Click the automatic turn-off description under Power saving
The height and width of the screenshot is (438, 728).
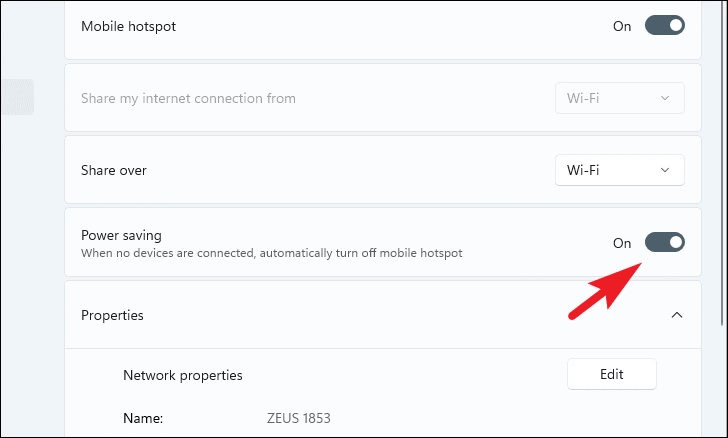[272, 253]
